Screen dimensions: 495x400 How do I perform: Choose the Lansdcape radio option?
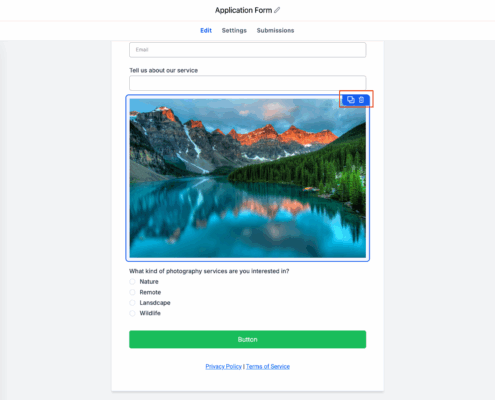[132, 303]
